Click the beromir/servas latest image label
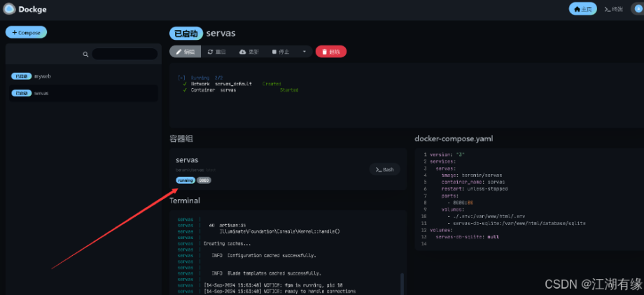The width and height of the screenshot is (644, 295). tap(195, 170)
